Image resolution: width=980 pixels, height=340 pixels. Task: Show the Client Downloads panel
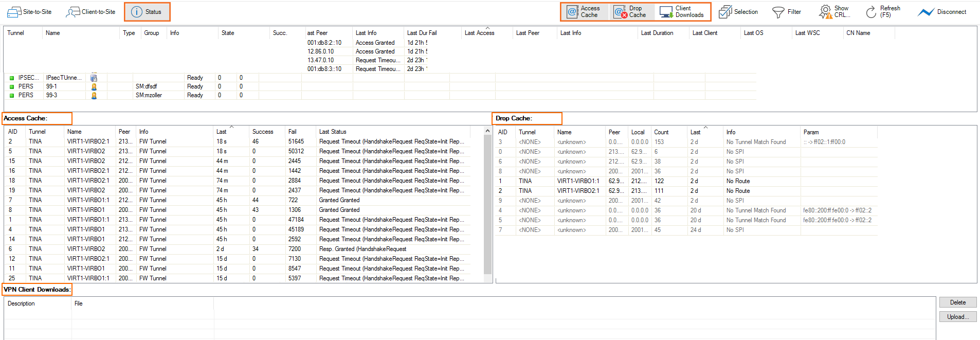(682, 12)
